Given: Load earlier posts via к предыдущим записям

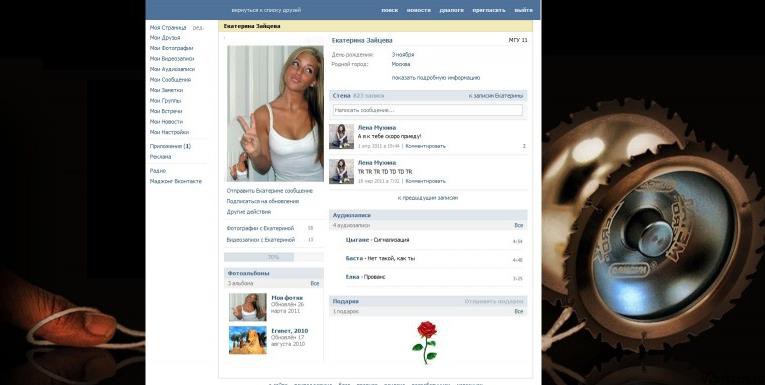Looking at the screenshot, I should click(x=428, y=198).
